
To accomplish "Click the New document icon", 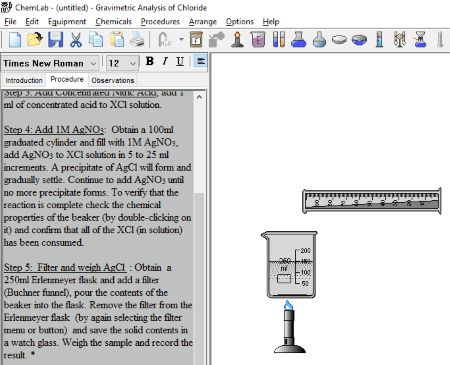I will click(x=15, y=40).
